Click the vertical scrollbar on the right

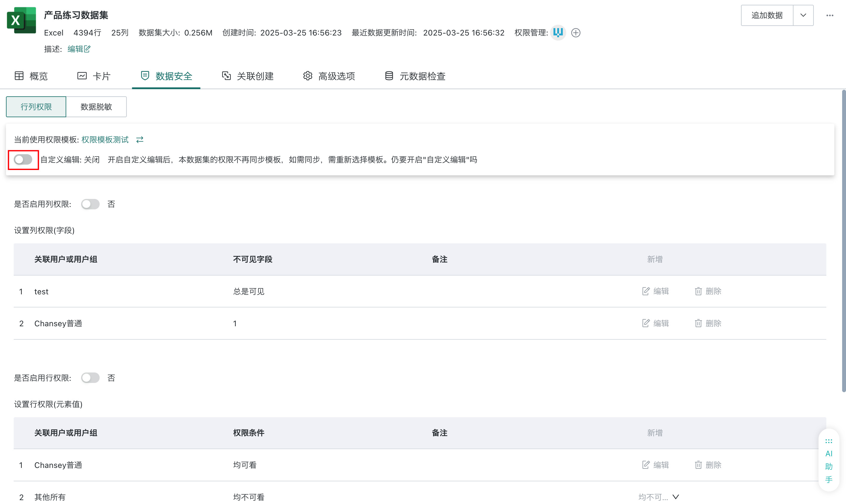coord(844,241)
